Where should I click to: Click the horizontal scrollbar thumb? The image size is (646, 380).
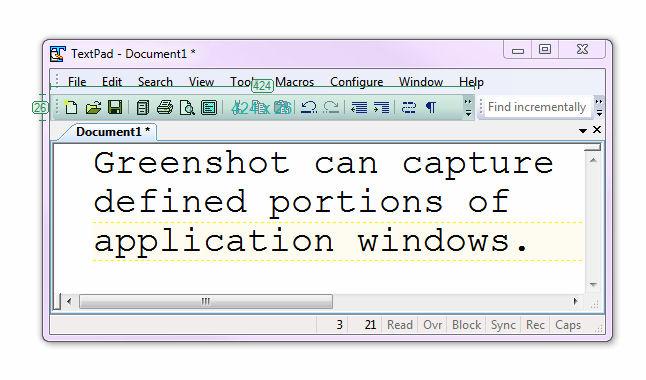pyautogui.click(x=206, y=301)
